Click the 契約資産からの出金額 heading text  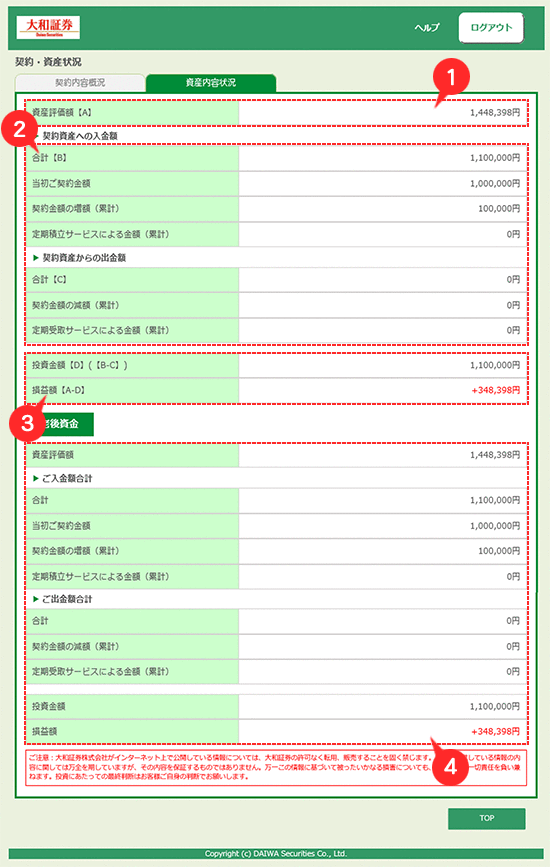84,258
